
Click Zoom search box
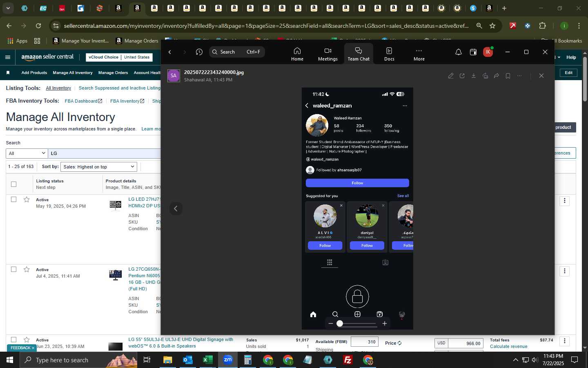click(x=237, y=52)
